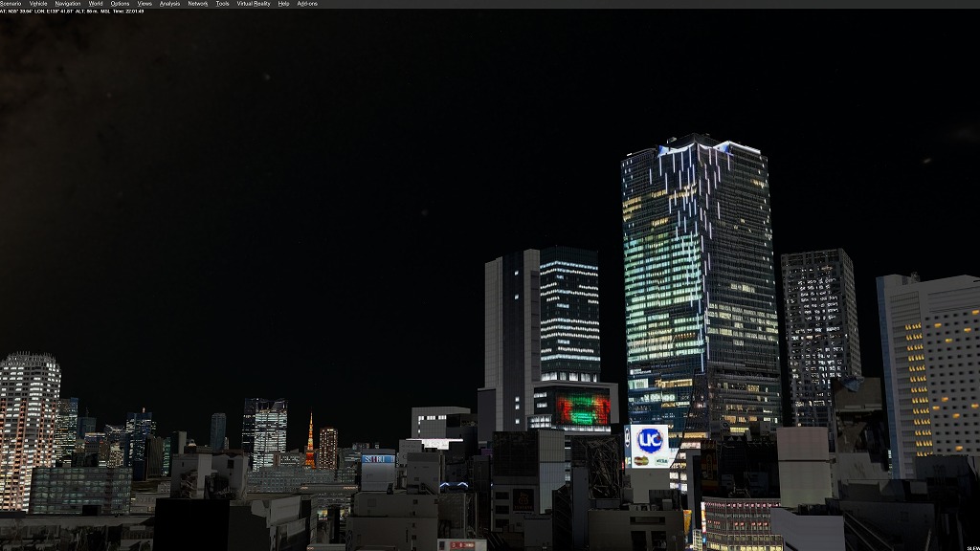Click the UC logo billboard sign
The image size is (980, 551).
tap(651, 440)
